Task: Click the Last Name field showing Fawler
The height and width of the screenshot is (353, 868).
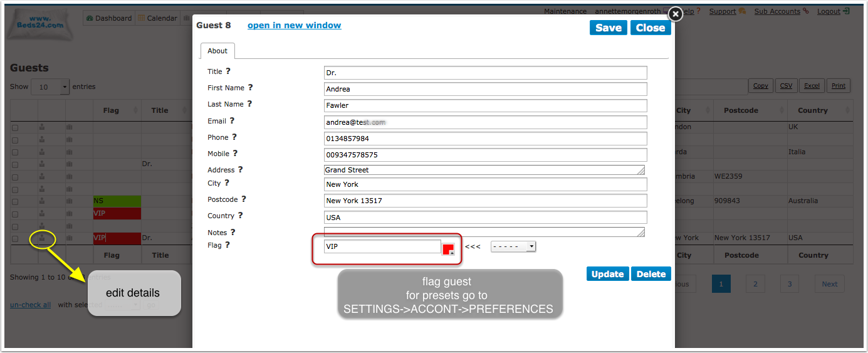Action: tap(486, 105)
